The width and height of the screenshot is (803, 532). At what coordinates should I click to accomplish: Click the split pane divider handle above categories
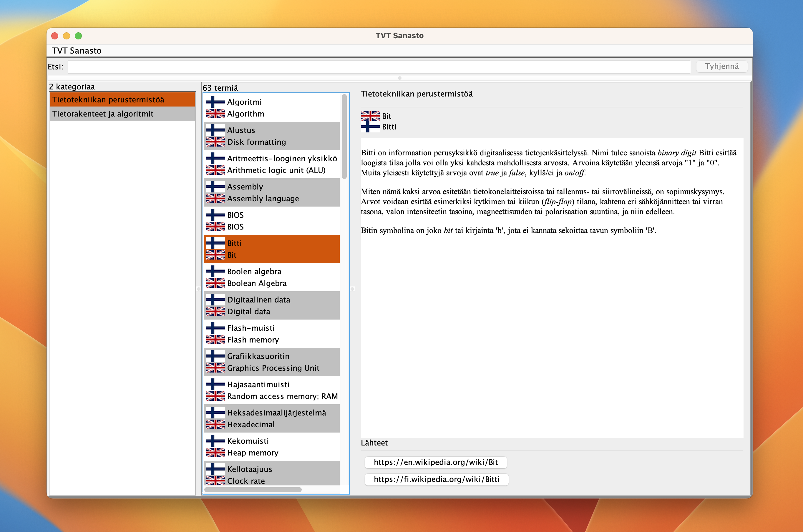coord(399,78)
